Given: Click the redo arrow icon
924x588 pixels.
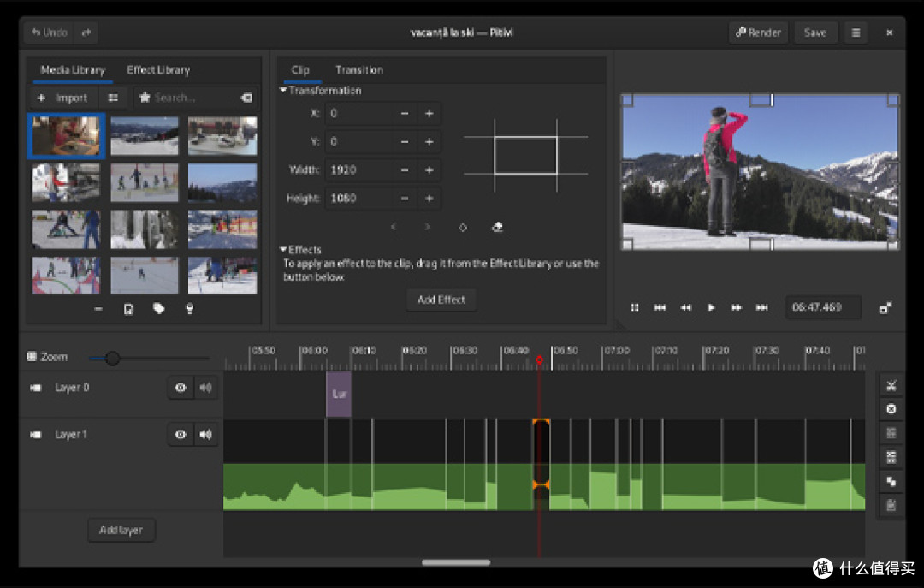Looking at the screenshot, I should click(86, 33).
